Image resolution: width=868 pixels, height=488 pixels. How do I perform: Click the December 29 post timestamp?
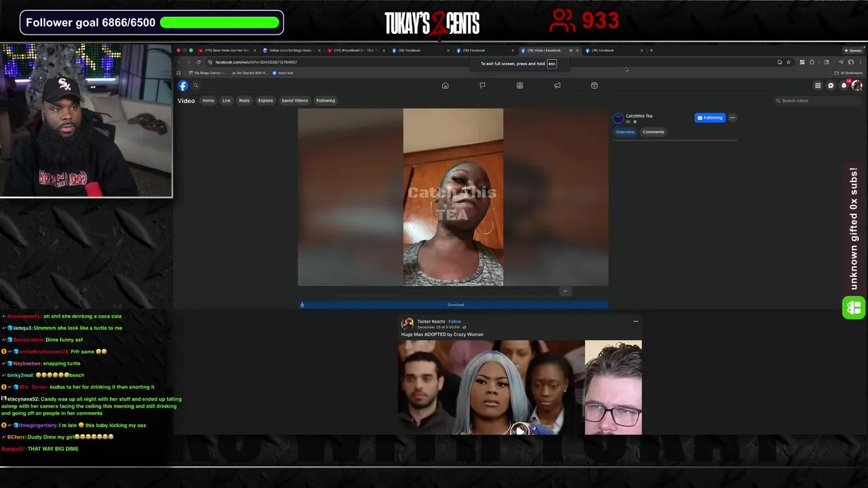point(439,327)
